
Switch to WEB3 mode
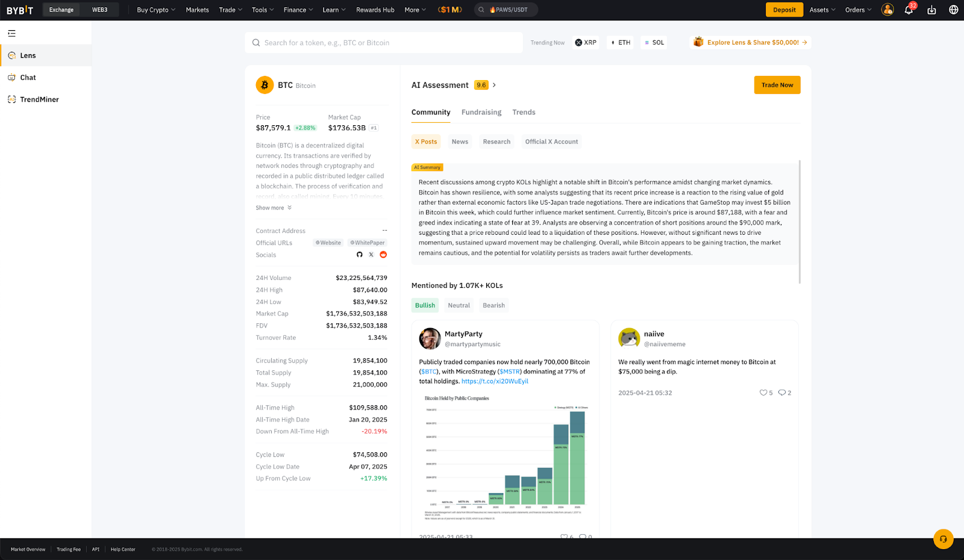pyautogui.click(x=99, y=10)
